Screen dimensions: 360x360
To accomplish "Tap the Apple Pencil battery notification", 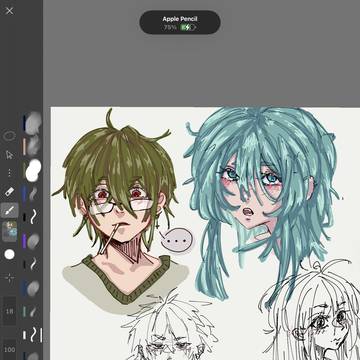I will click(x=180, y=22).
